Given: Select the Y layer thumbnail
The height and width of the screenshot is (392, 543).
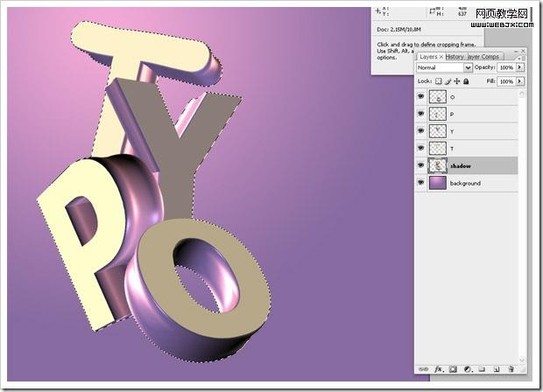Looking at the screenshot, I should coord(438,130).
